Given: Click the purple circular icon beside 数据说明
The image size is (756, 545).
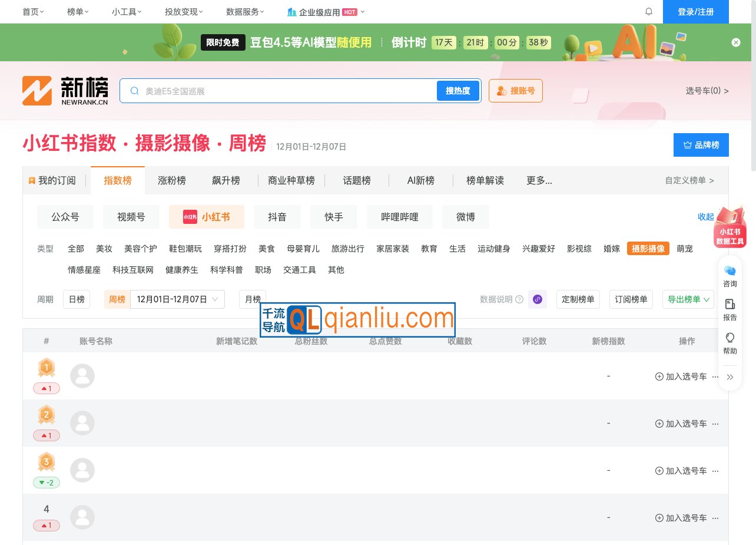Looking at the screenshot, I should tap(537, 299).
